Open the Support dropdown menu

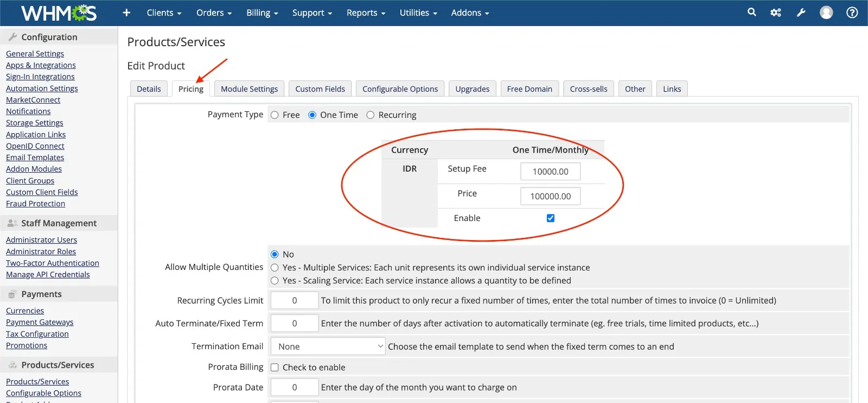pos(312,12)
